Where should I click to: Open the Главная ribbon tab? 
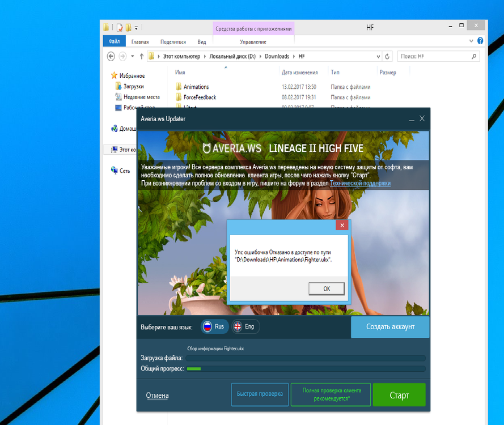[140, 42]
